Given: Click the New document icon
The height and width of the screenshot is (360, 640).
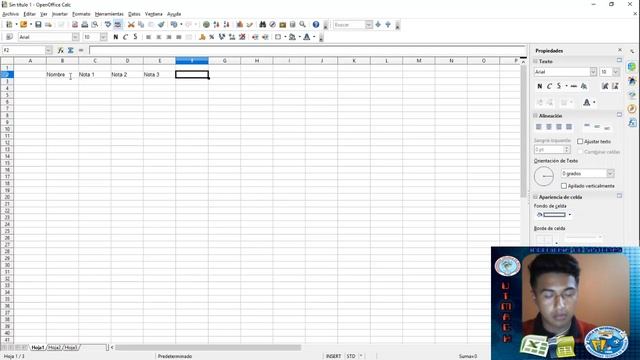Looking at the screenshot, I should point(9,24).
